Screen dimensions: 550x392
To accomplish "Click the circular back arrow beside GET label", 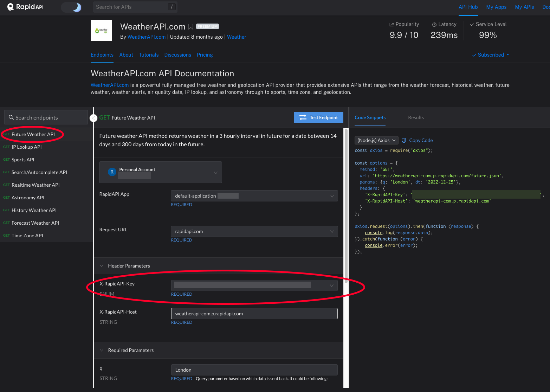I will (93, 118).
